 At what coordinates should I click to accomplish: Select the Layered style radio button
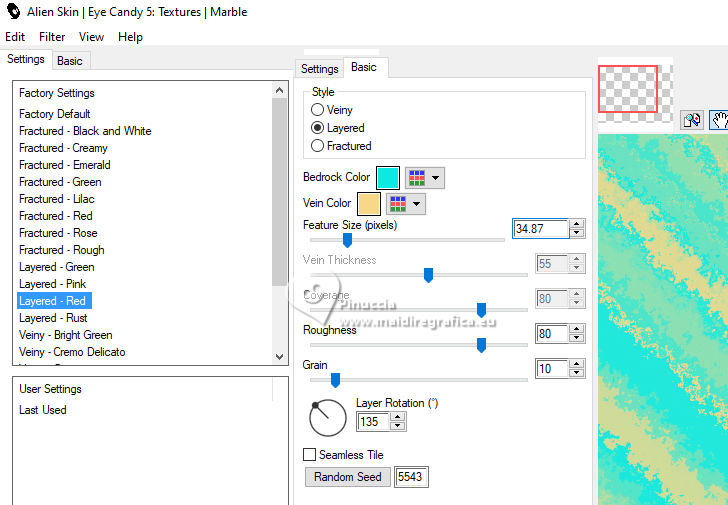click(317, 128)
